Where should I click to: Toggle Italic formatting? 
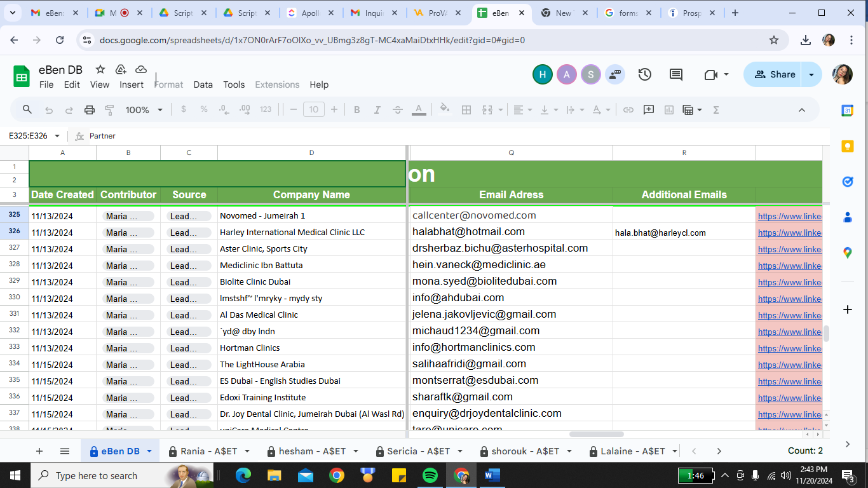pos(377,110)
